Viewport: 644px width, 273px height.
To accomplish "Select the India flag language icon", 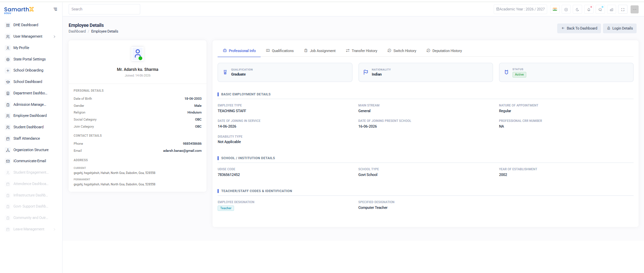I will point(555,9).
